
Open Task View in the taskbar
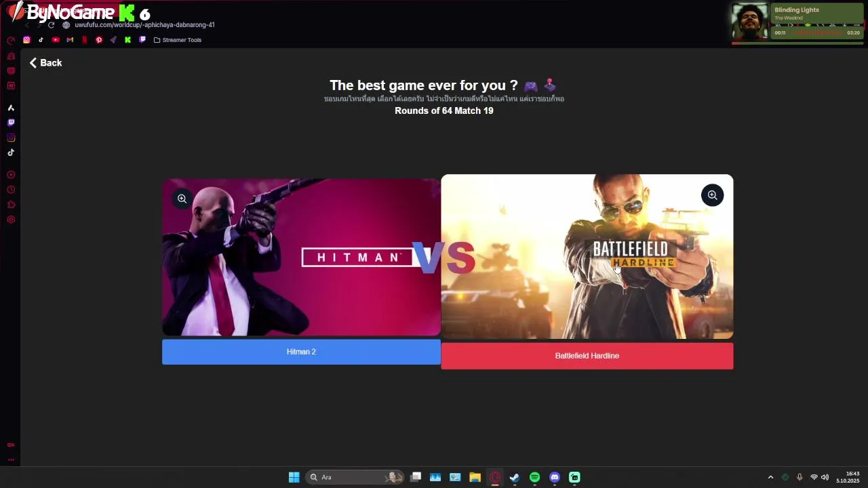point(416,477)
